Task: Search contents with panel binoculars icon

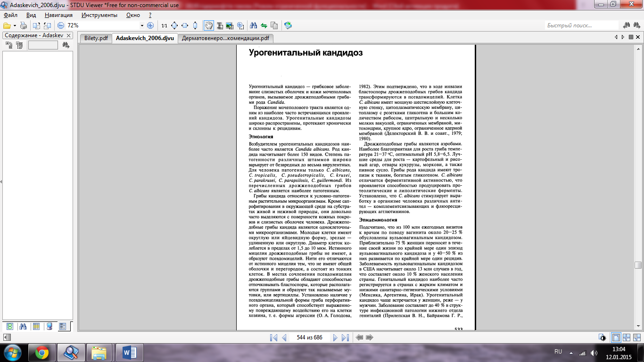Action: tap(66, 45)
